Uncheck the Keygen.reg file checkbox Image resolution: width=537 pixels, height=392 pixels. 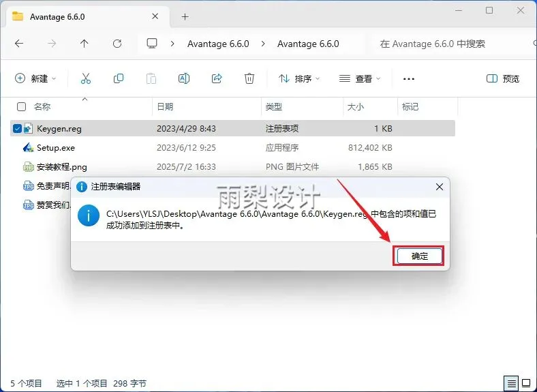pyautogui.click(x=17, y=128)
